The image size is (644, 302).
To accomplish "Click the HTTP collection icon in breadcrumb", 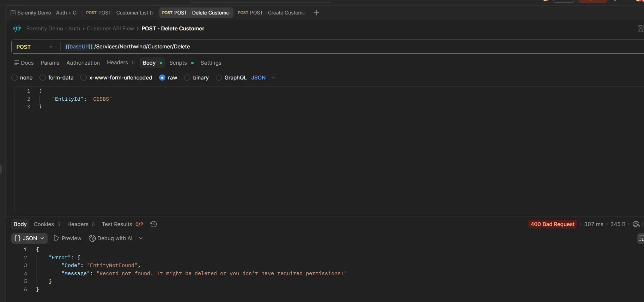I will click(17, 29).
